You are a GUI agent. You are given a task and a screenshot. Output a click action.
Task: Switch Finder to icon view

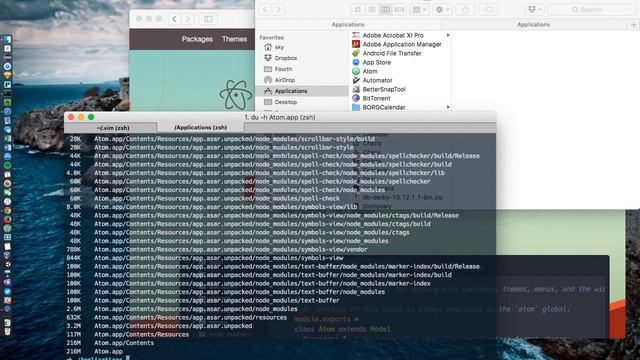click(358, 9)
